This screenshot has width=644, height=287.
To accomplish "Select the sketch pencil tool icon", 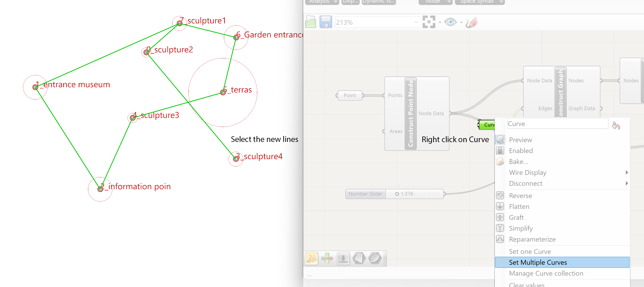I will 472,22.
